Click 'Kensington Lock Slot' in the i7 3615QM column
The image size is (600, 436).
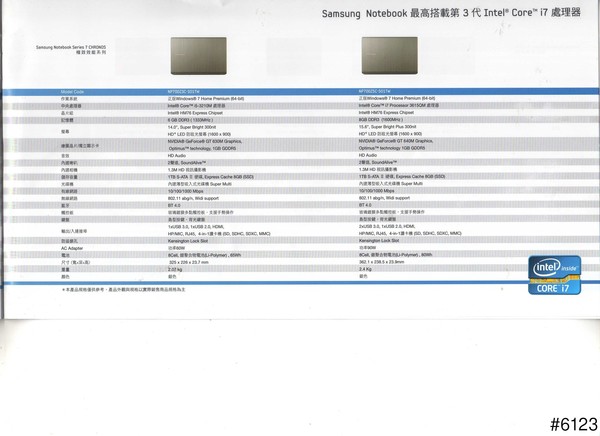pos(379,240)
